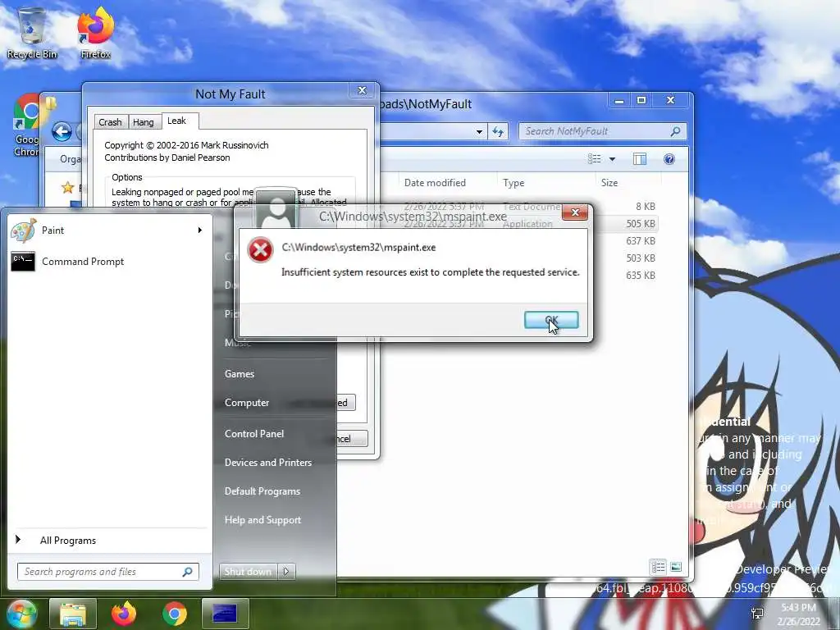Close the Not My Fault window
This screenshot has width=840, height=630.
[362, 90]
